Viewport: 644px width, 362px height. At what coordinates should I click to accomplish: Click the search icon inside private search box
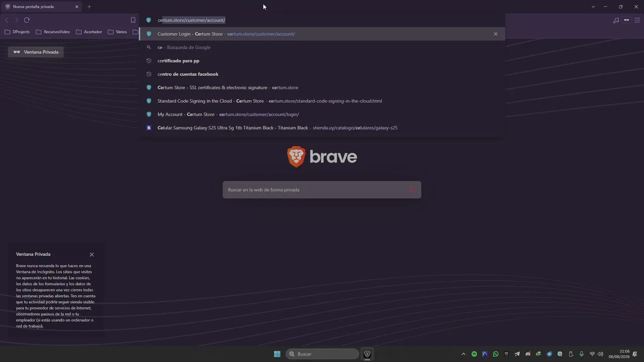413,190
